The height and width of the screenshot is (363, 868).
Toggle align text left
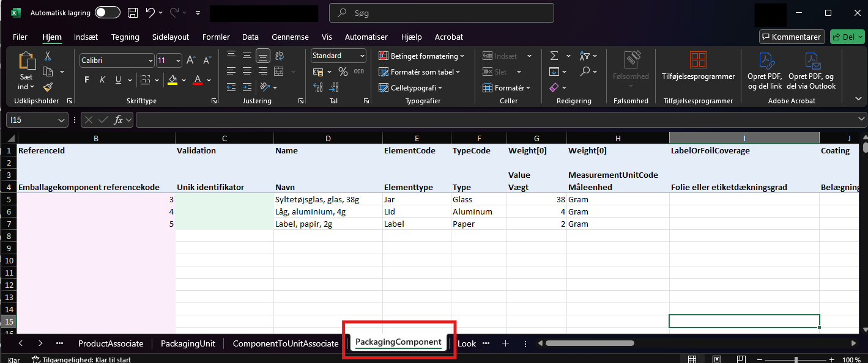(231, 71)
